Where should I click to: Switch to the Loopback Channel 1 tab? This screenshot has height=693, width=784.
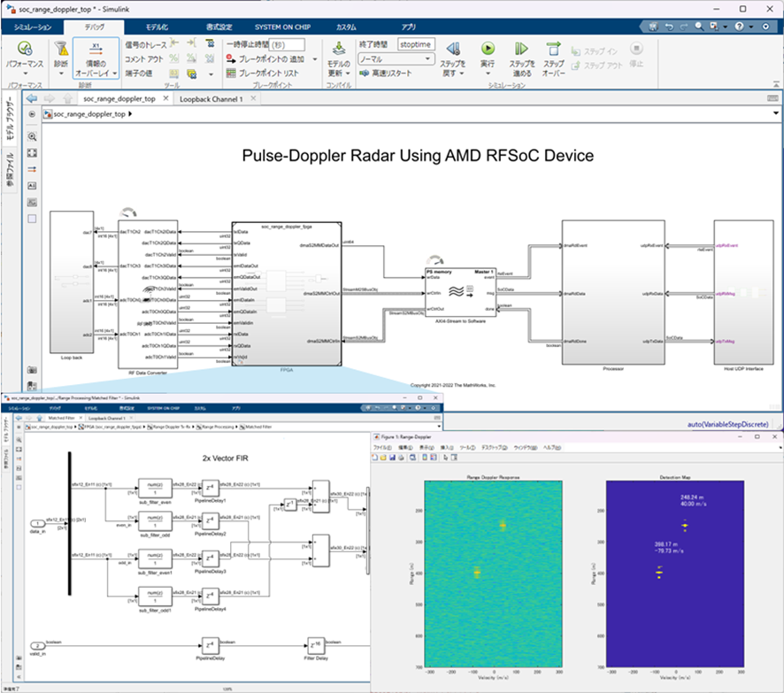click(211, 99)
